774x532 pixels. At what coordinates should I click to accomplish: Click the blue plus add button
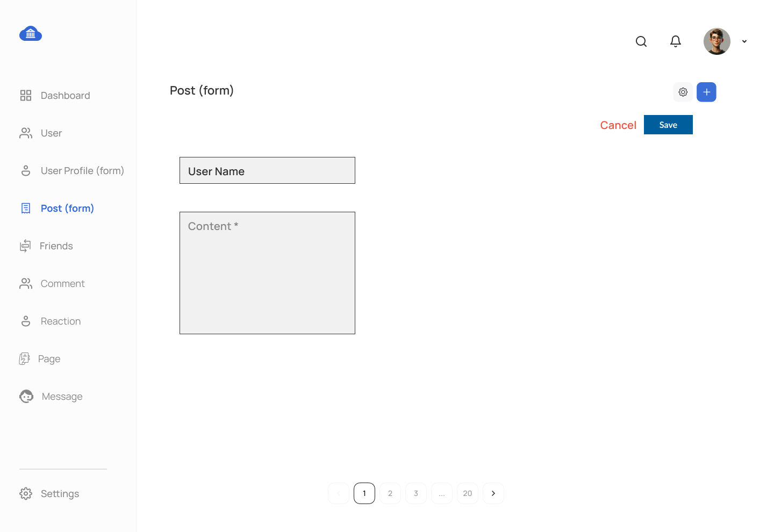[x=707, y=92]
